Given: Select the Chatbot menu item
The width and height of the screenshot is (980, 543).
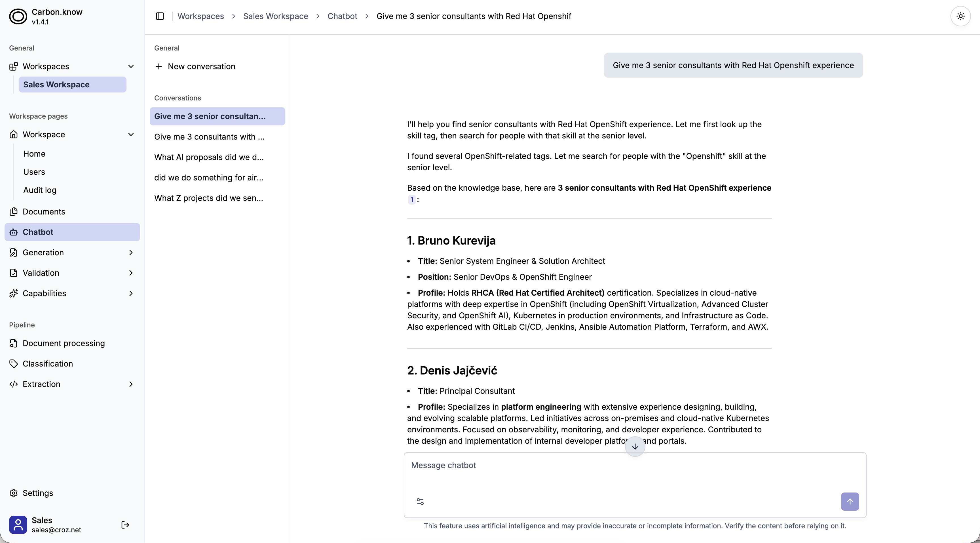Looking at the screenshot, I should [72, 232].
